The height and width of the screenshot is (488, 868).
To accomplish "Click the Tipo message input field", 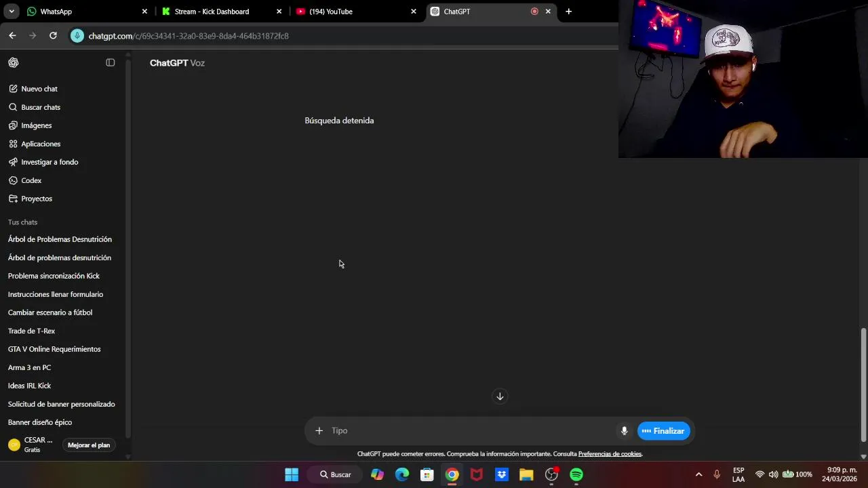I will (471, 430).
